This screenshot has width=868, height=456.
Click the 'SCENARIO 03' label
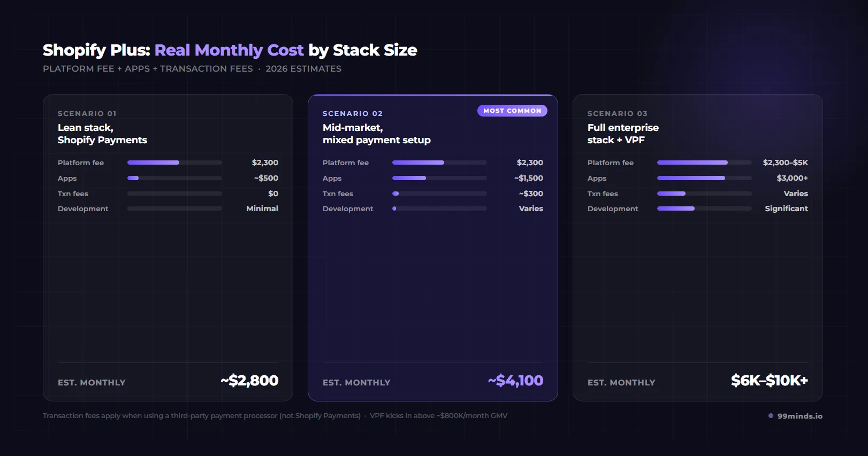618,113
